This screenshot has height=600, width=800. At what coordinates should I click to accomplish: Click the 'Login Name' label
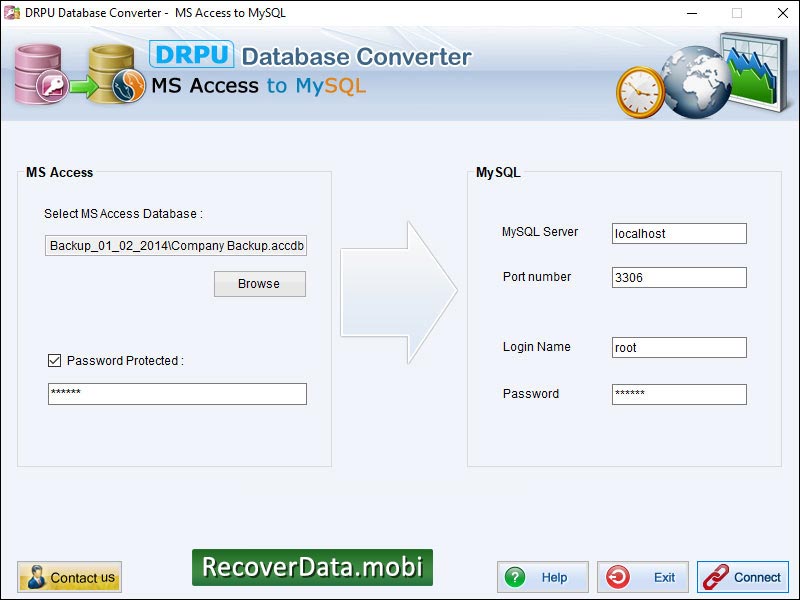537,347
